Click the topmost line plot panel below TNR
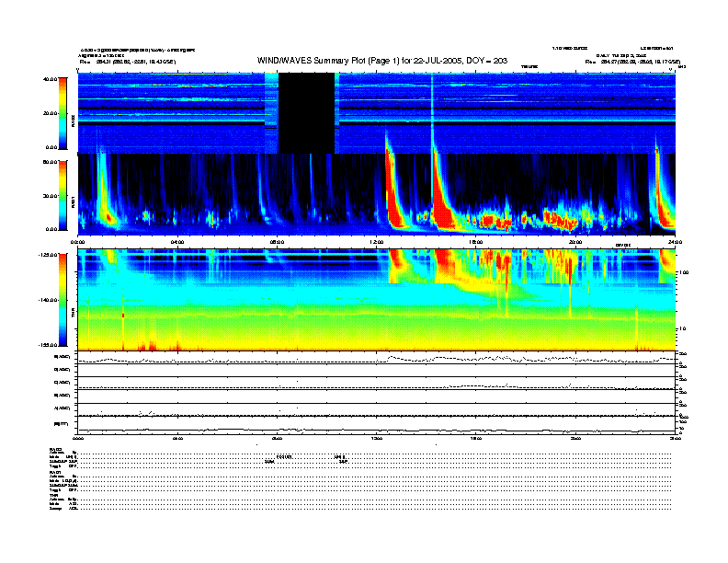Image resolution: width=728 pixels, height=563 pixels. (376, 358)
